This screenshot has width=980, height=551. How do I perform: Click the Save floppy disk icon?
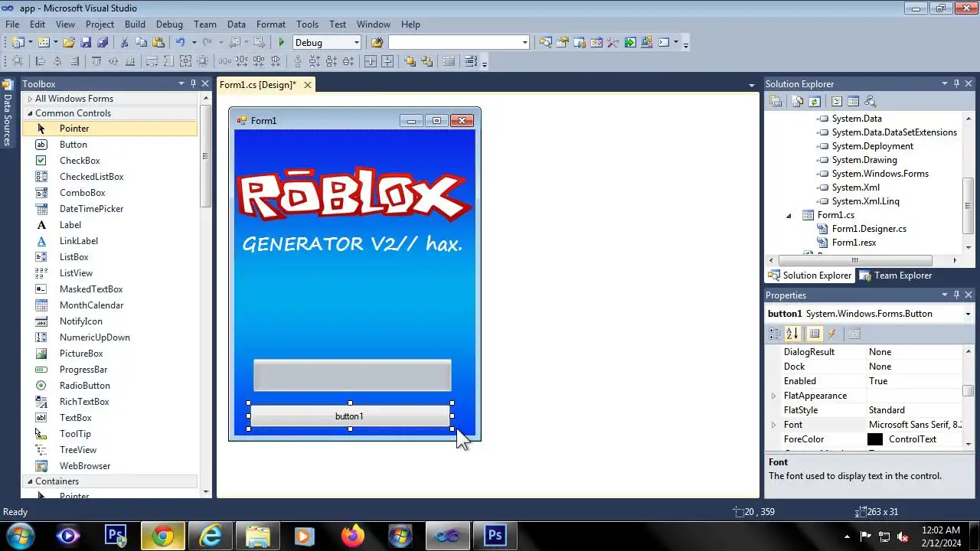(86, 43)
